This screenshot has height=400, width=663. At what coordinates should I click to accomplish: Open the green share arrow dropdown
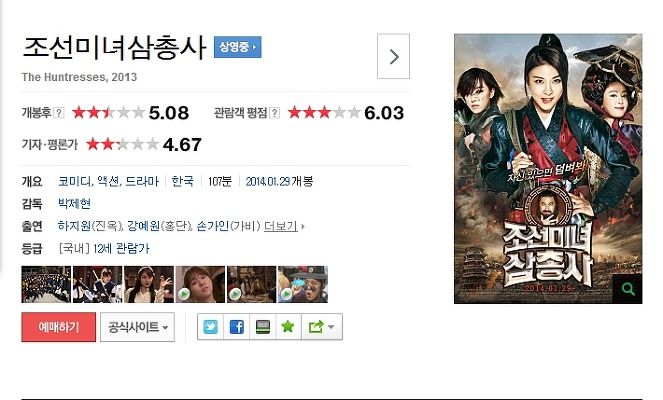click(322, 326)
